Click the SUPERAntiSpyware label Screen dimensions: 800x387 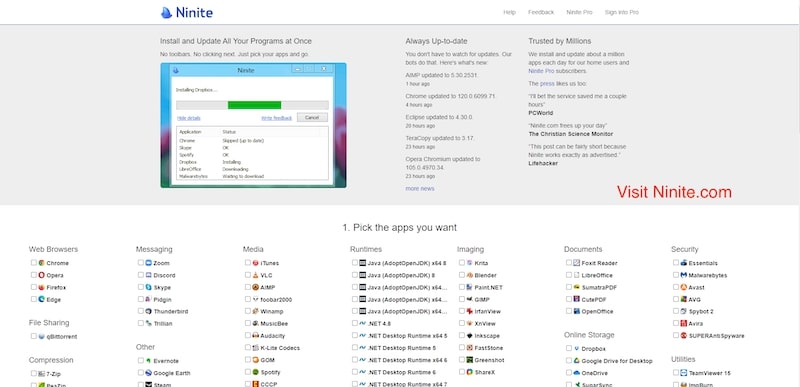tap(716, 336)
